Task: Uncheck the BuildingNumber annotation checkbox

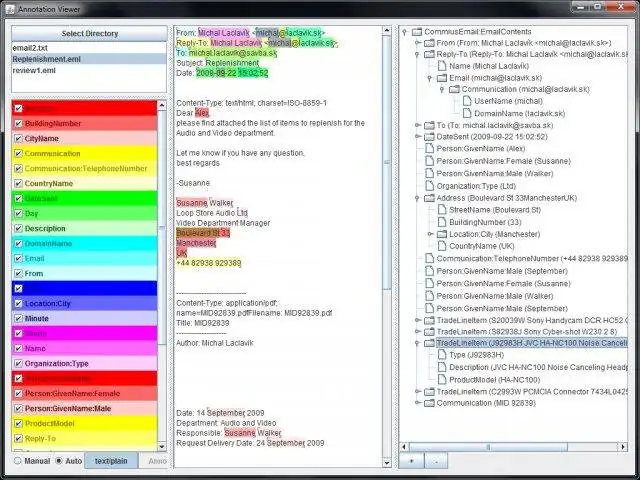Action: point(18,123)
